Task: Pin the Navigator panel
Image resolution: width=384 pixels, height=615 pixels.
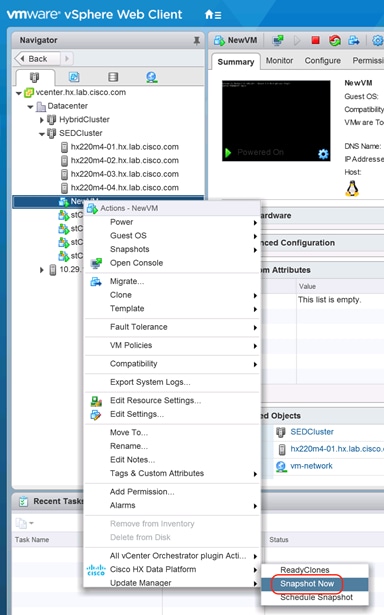Action: [x=197, y=40]
